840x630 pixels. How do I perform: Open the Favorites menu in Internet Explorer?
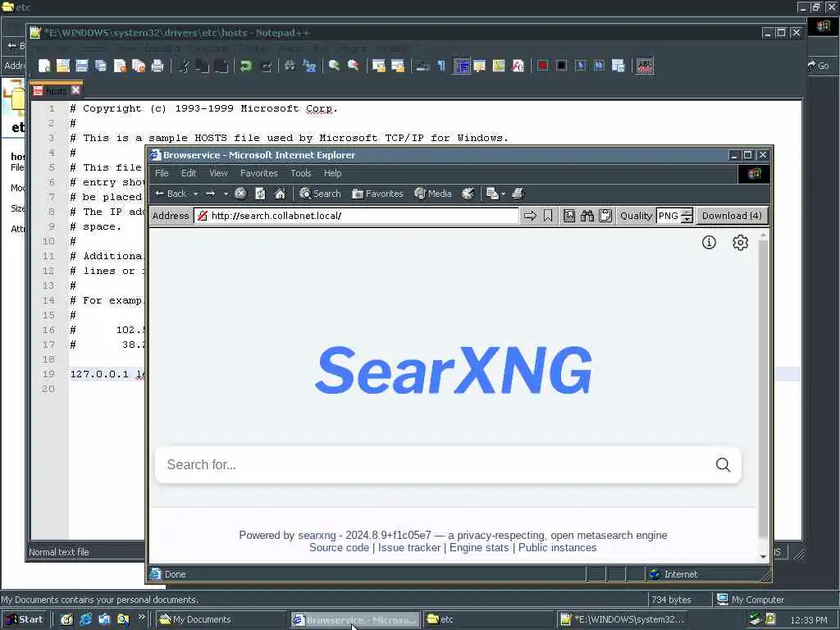click(258, 173)
